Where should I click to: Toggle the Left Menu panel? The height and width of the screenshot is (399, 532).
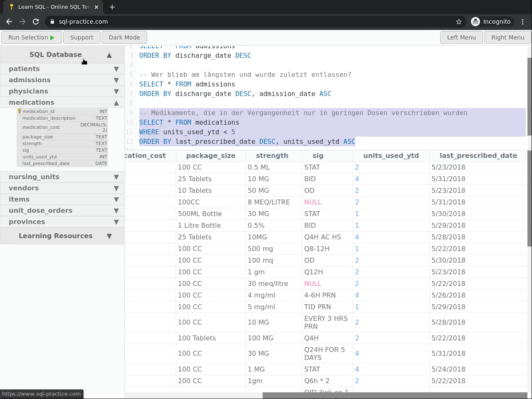(x=461, y=37)
